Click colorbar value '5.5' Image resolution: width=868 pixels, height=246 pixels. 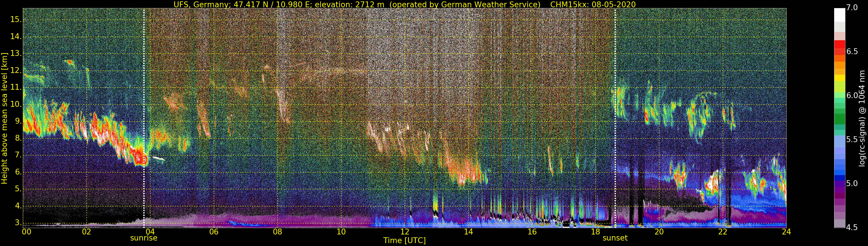pos(852,140)
